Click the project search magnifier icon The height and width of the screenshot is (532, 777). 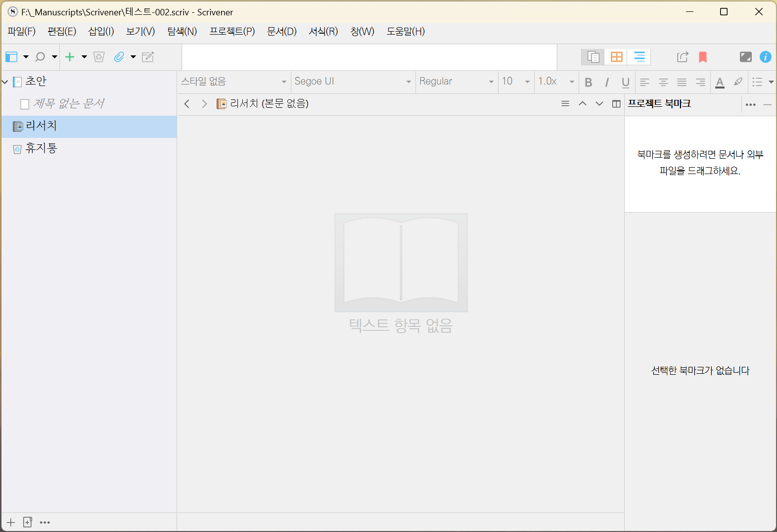(40, 57)
